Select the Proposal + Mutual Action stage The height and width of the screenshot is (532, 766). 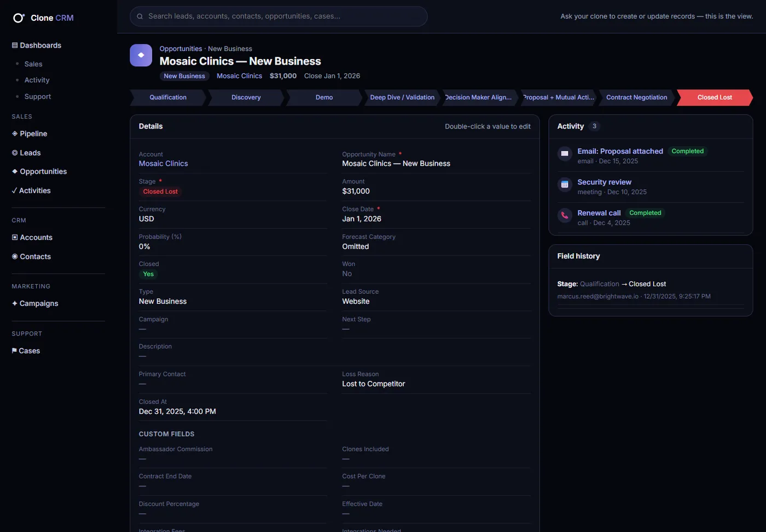tap(558, 97)
